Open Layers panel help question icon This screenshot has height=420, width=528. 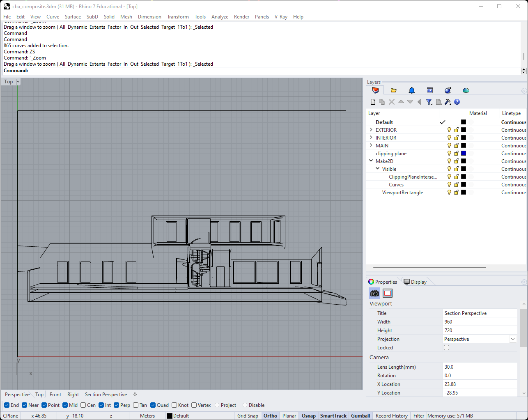pyautogui.click(x=457, y=102)
